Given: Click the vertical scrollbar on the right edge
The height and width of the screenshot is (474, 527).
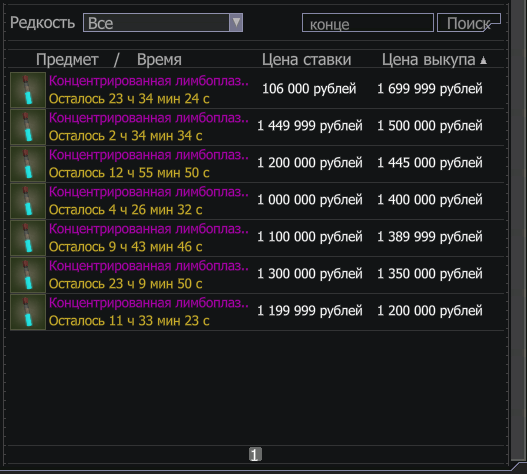Looking at the screenshot, I should 519,229.
